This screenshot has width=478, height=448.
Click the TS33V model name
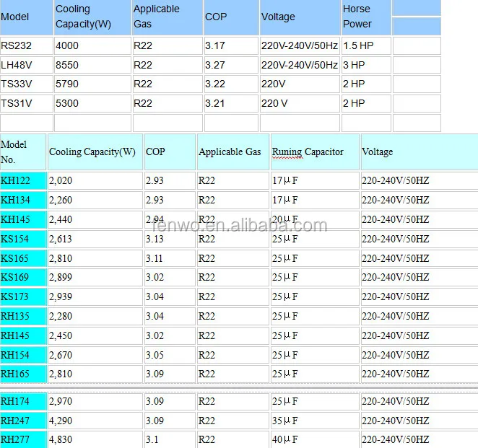click(x=16, y=84)
